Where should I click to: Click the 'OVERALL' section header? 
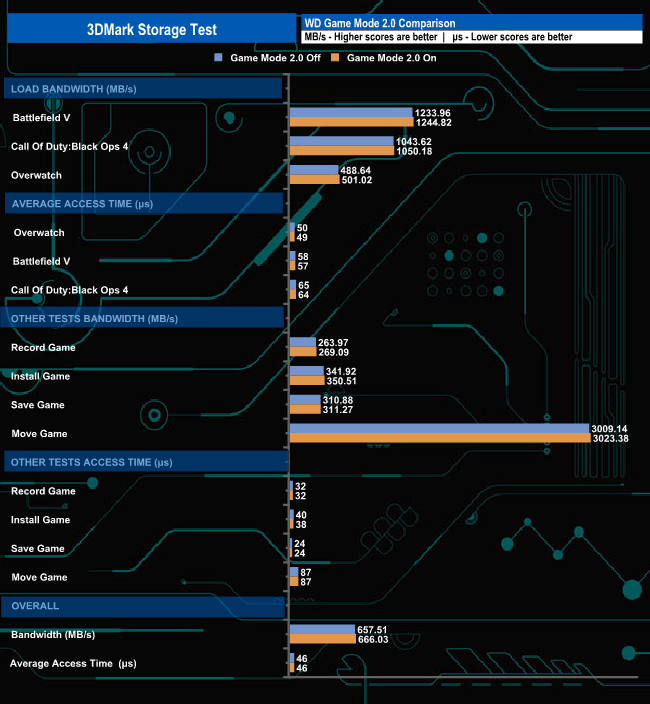click(143, 606)
